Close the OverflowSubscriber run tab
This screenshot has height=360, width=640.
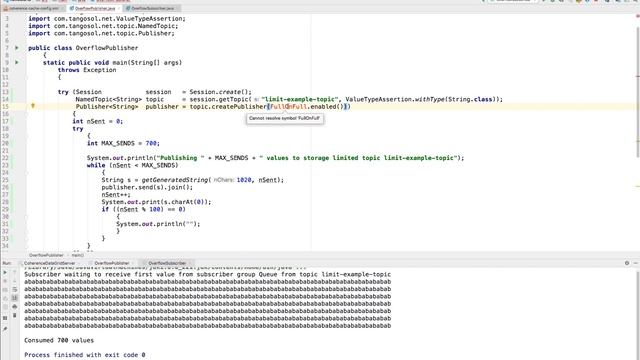point(190,263)
